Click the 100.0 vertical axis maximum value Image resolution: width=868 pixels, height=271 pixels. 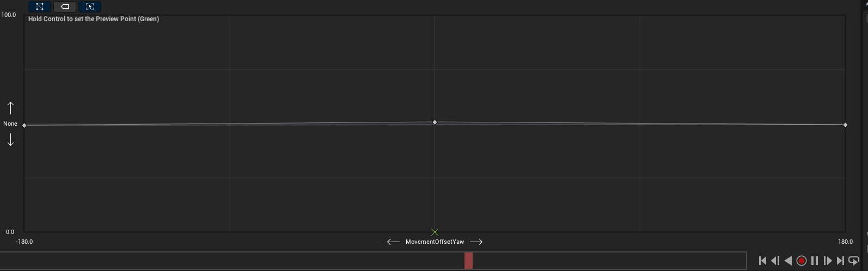pyautogui.click(x=9, y=15)
